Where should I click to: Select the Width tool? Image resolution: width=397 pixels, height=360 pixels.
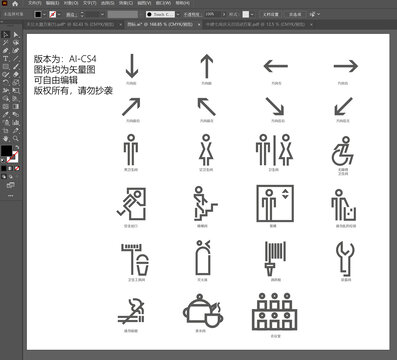click(6, 91)
